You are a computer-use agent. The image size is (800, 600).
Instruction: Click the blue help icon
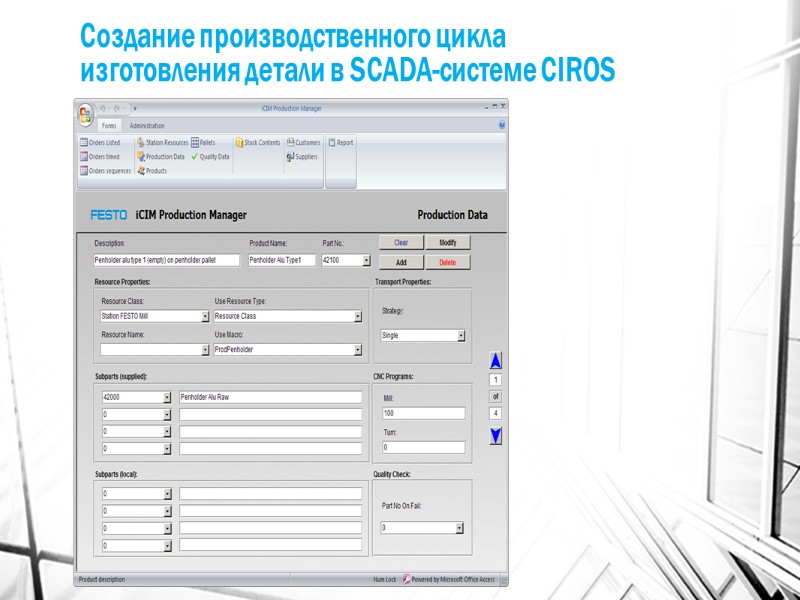502,125
